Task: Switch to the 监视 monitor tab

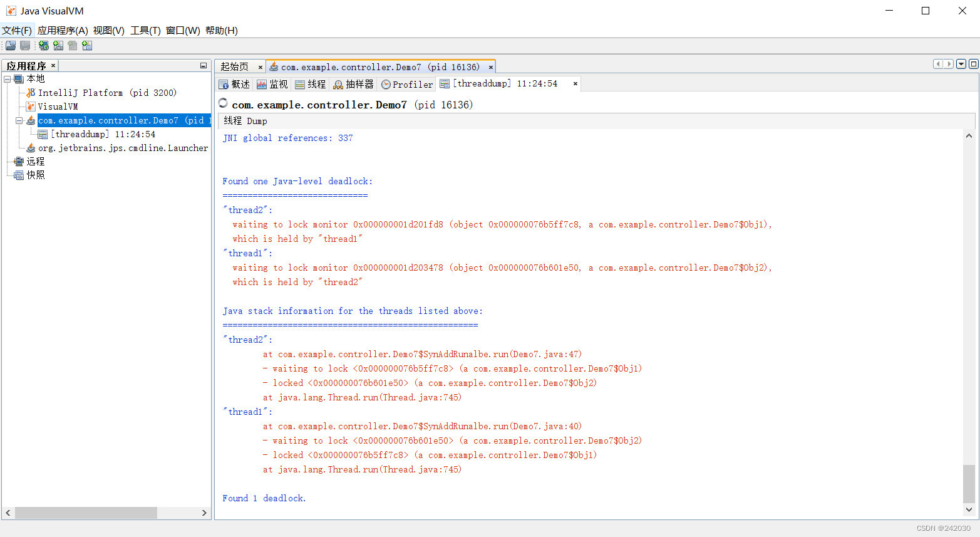Action: tap(272, 84)
